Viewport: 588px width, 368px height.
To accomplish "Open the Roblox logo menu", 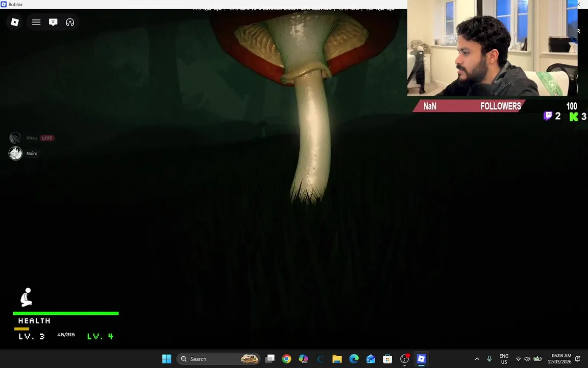I will click(x=15, y=22).
